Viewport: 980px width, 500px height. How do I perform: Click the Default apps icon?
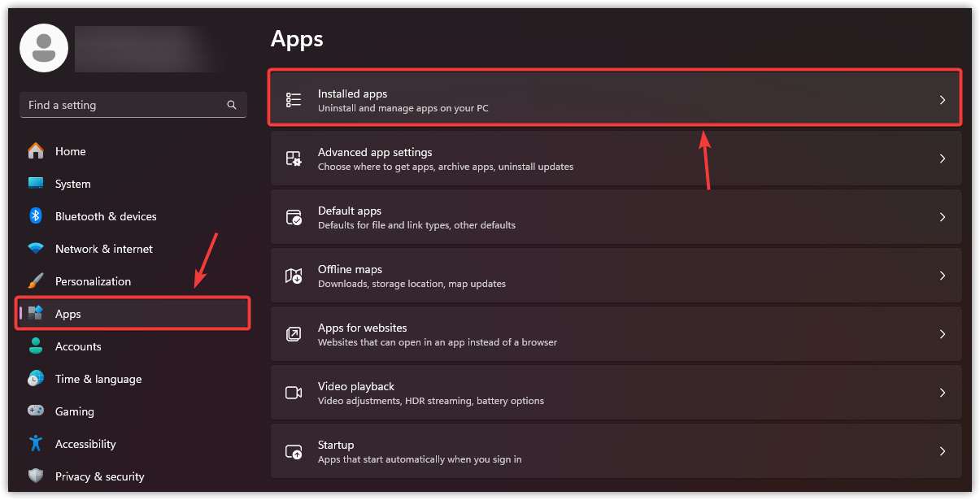(x=294, y=217)
